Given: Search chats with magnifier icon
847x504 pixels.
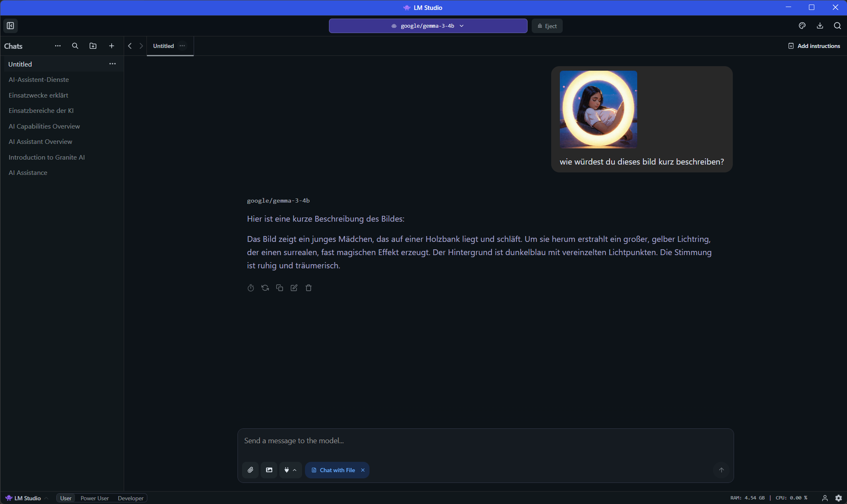Looking at the screenshot, I should [75, 46].
